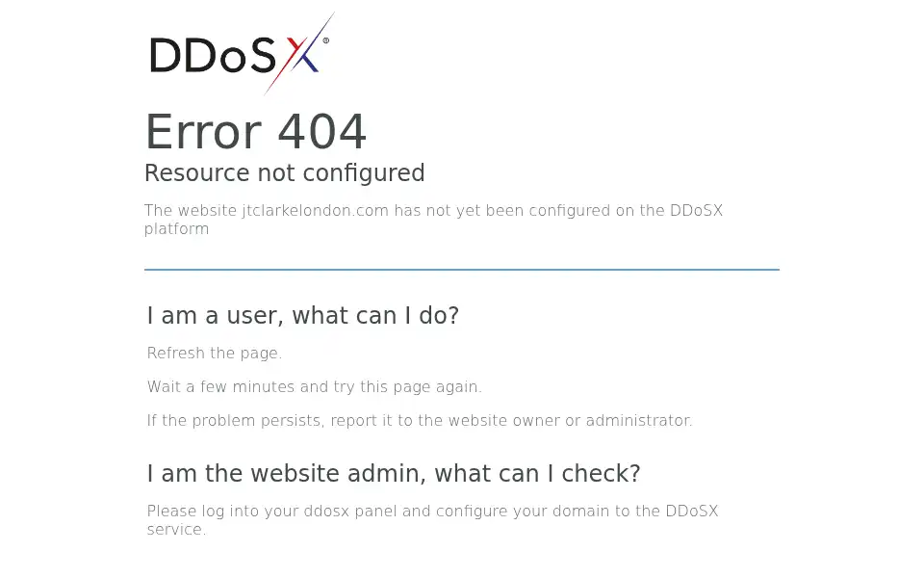Click the word 'platform' in the description
924x578 pixels.
click(177, 229)
